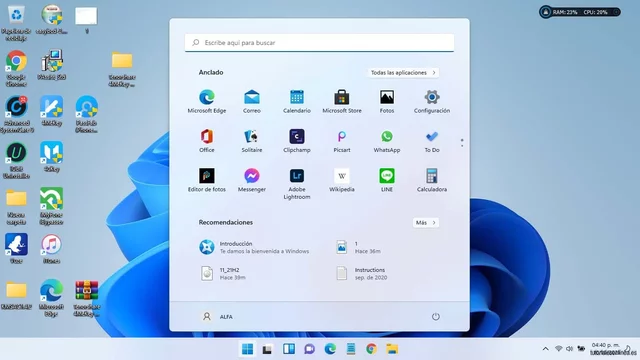640x360 pixels.
Task: Open Configuración settings gear
Action: (x=432, y=101)
